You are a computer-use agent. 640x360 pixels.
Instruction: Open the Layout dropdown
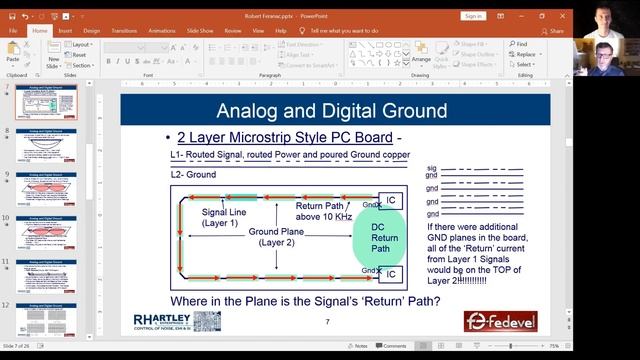click(79, 44)
